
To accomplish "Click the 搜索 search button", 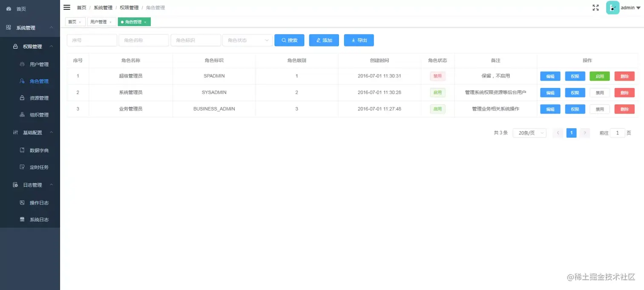I will [290, 40].
